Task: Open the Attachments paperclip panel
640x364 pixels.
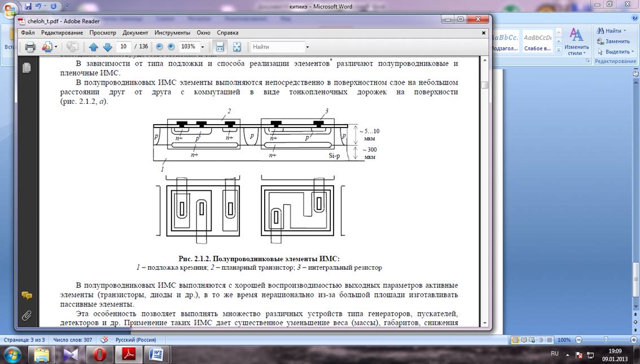Action: 26,315
